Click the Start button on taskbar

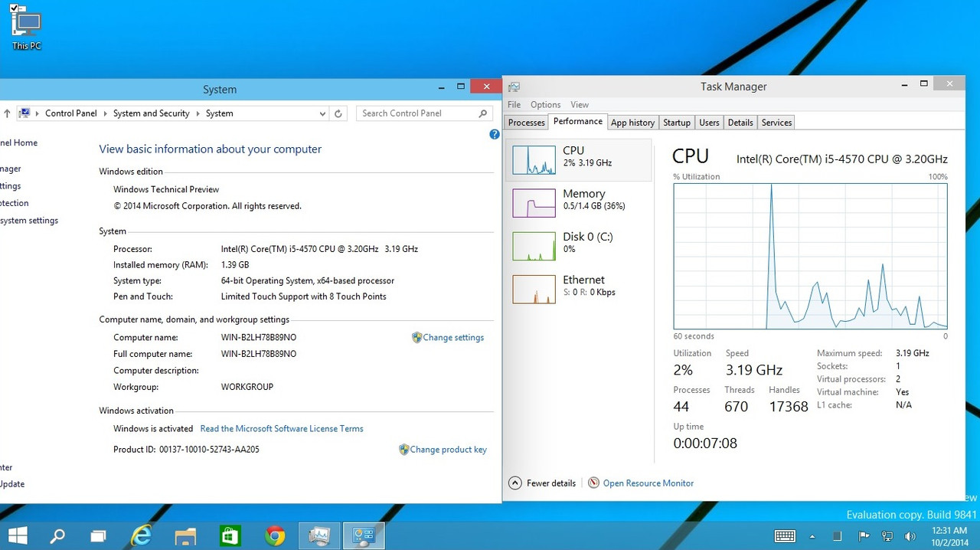[x=17, y=535]
